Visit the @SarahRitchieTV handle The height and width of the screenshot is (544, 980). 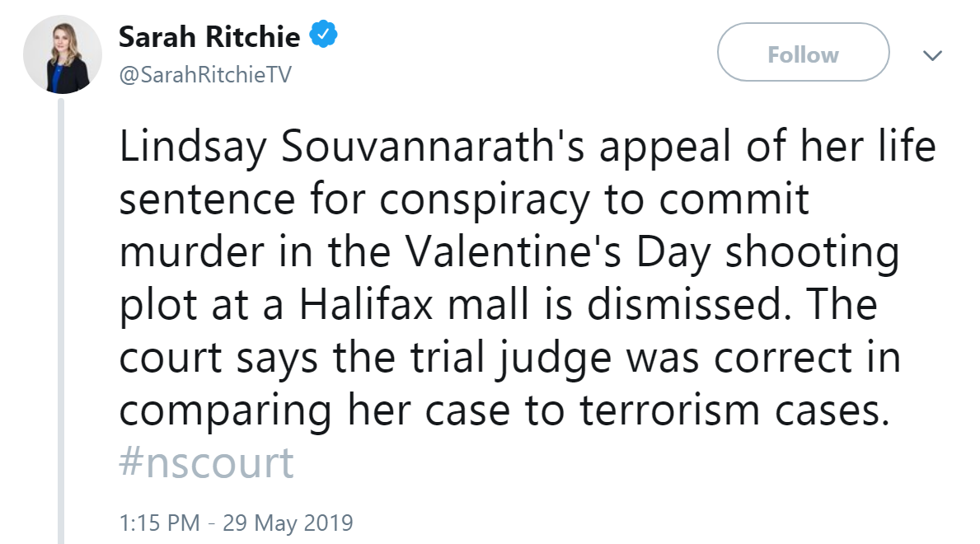[x=205, y=75]
